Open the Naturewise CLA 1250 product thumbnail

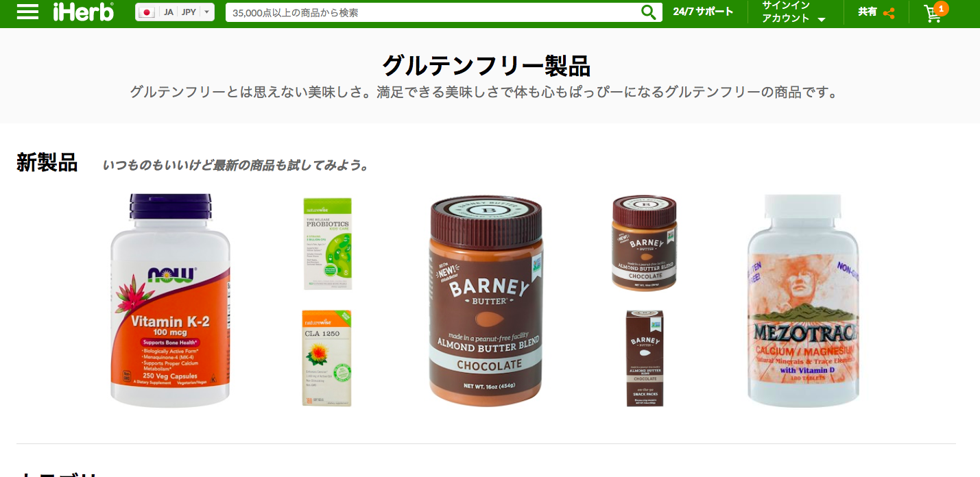pos(327,358)
